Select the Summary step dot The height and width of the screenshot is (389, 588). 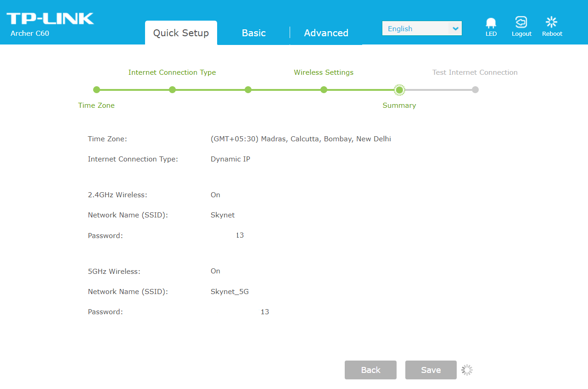[399, 89]
